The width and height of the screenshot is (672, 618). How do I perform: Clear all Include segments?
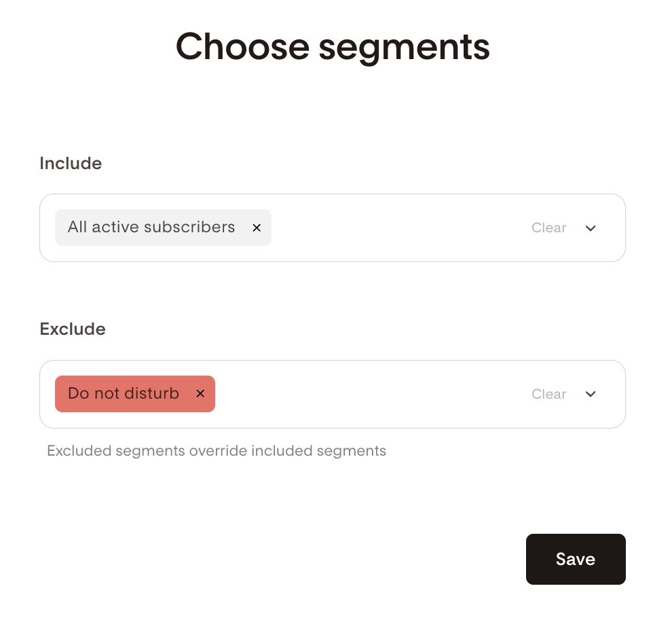(548, 228)
